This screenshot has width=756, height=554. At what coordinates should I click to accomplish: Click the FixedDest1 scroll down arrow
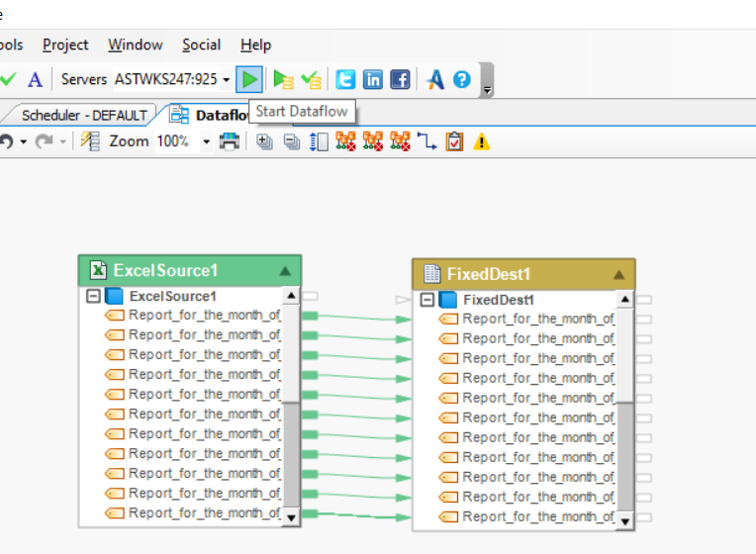(624, 521)
